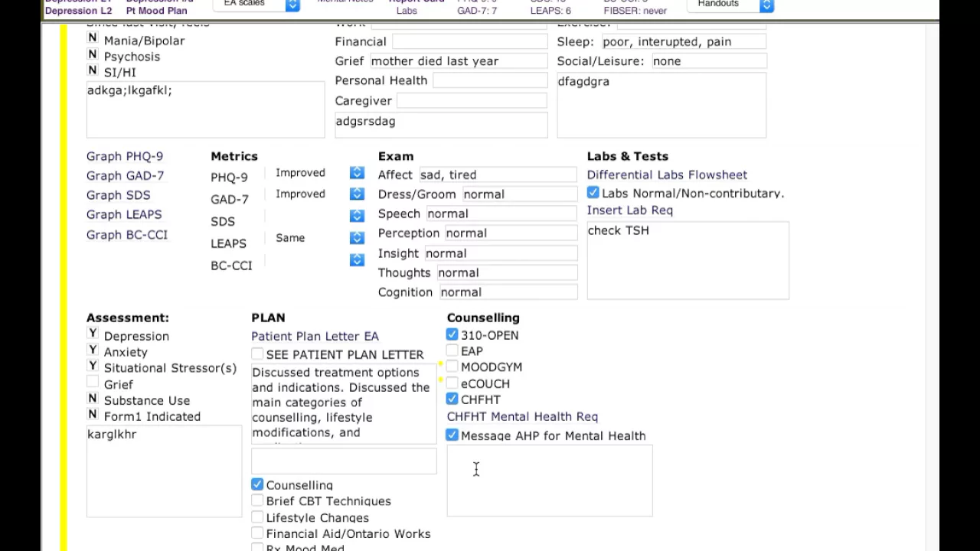Check the EAP counselling checkbox
This screenshot has height=551, width=980.
coord(452,350)
